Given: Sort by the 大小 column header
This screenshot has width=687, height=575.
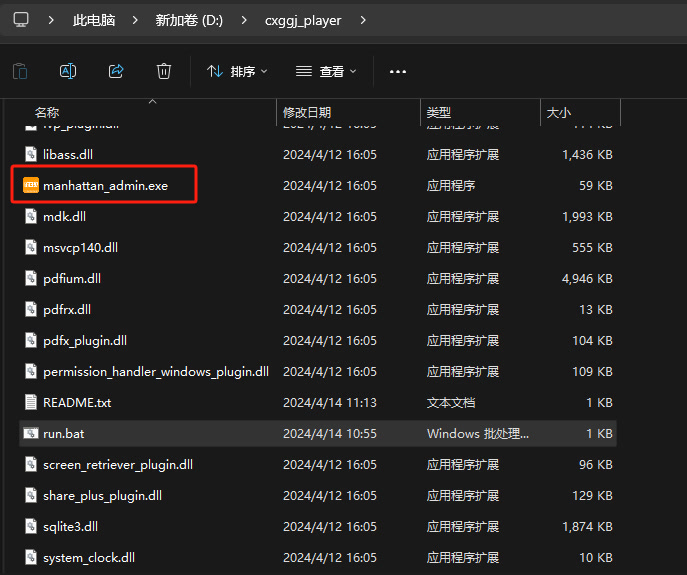Looking at the screenshot, I should 559,113.
